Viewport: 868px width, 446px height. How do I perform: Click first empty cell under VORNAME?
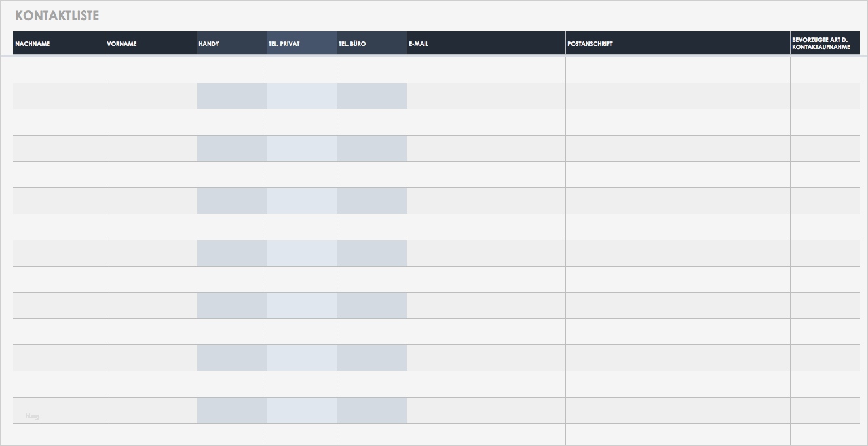pos(151,70)
